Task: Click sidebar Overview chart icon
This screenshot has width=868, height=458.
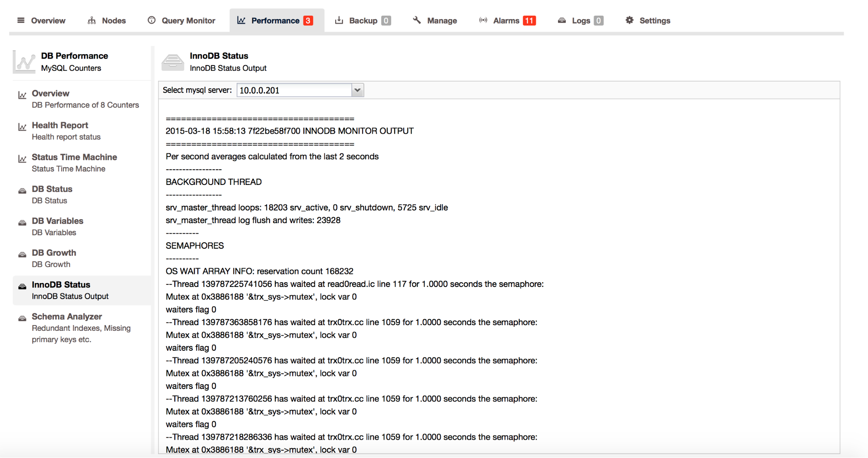Action: pos(22,95)
